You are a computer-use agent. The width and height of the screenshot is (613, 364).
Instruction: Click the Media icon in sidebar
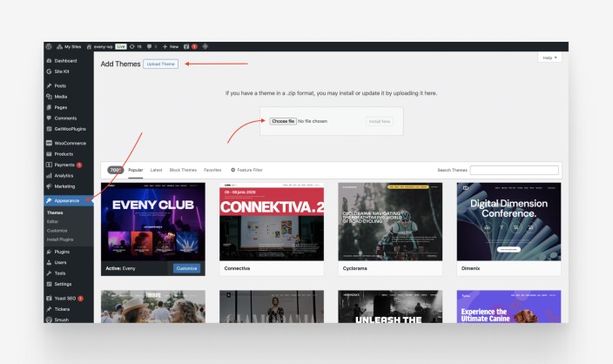tap(49, 97)
